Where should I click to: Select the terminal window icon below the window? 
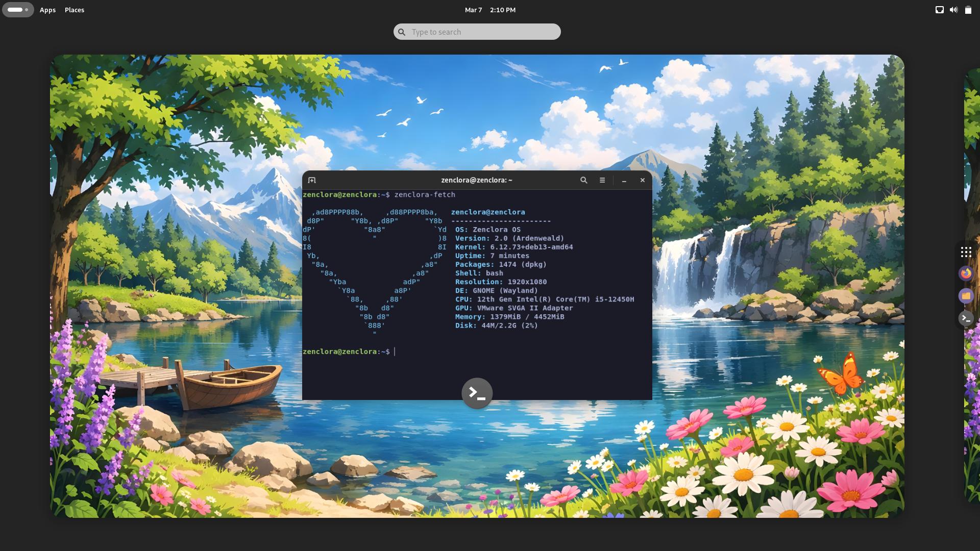pyautogui.click(x=477, y=393)
